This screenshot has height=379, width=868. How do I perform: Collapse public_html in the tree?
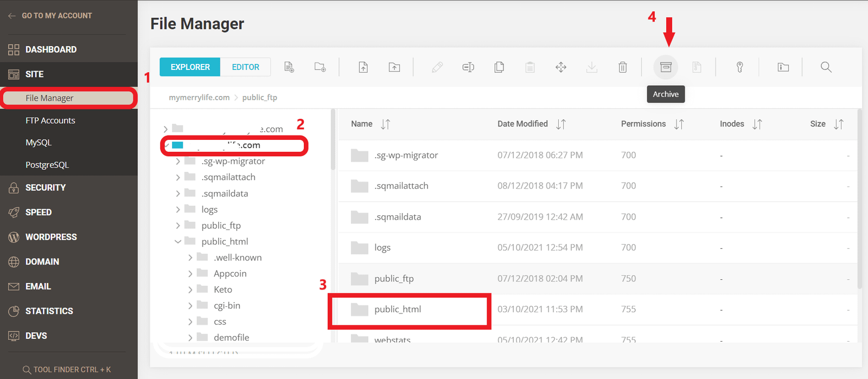(x=178, y=242)
